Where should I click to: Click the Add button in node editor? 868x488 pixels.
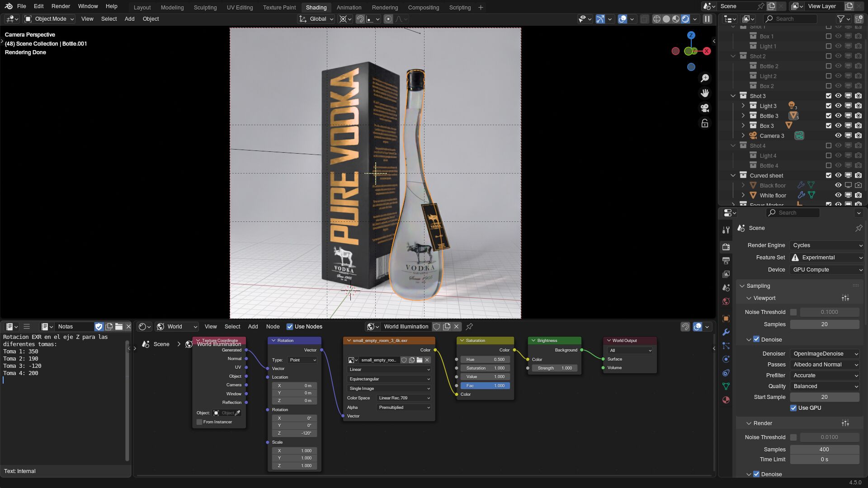tap(253, 327)
